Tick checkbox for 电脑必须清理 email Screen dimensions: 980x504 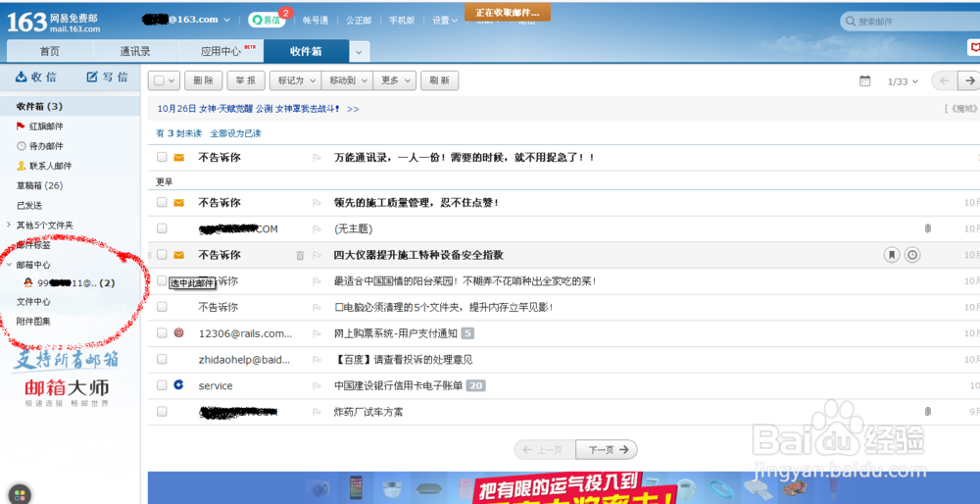(x=162, y=307)
